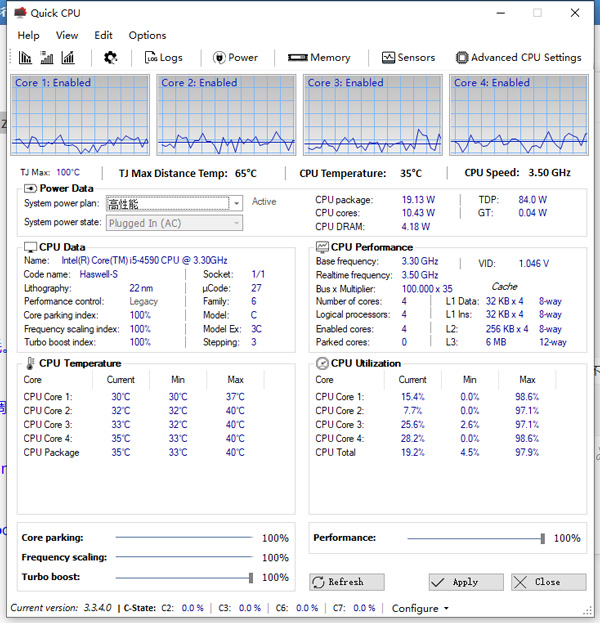600x623 pixels.
Task: Click the Performance control 'Legacy' value
Action: [x=143, y=301]
